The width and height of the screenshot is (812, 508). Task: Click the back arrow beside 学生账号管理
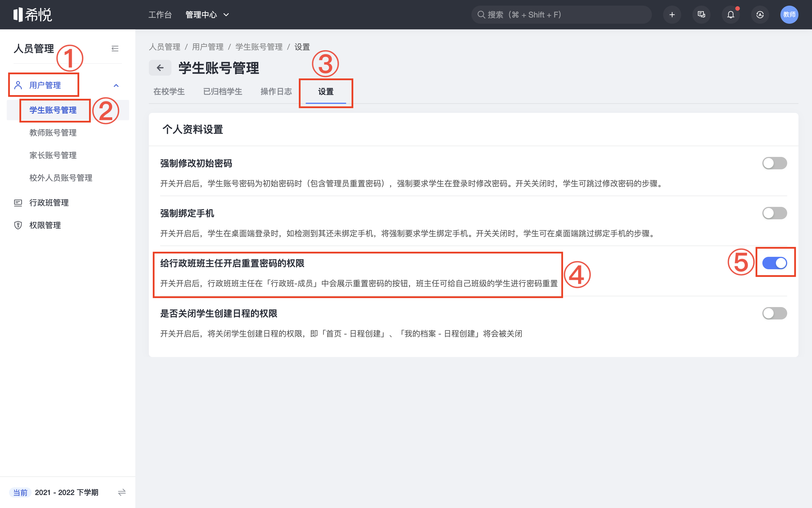(x=160, y=68)
